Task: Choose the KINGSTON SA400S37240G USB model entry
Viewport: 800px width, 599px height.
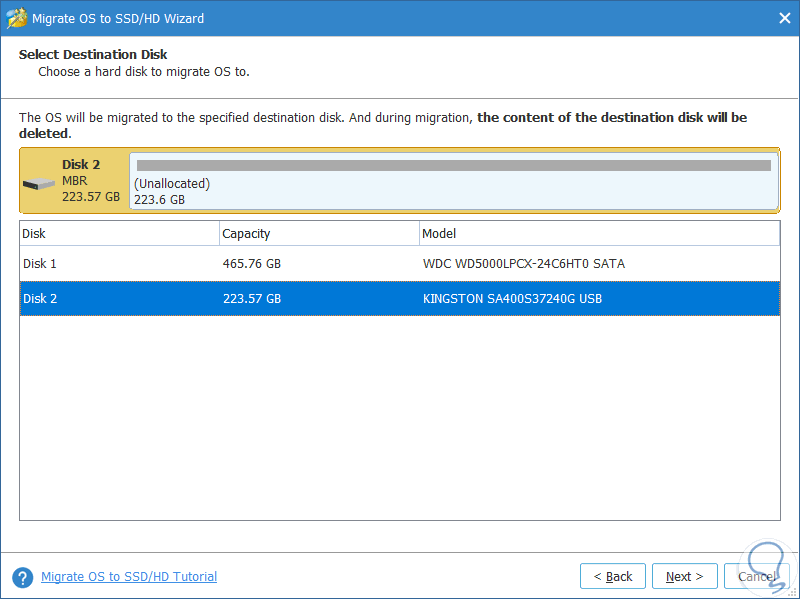Action: click(x=512, y=299)
